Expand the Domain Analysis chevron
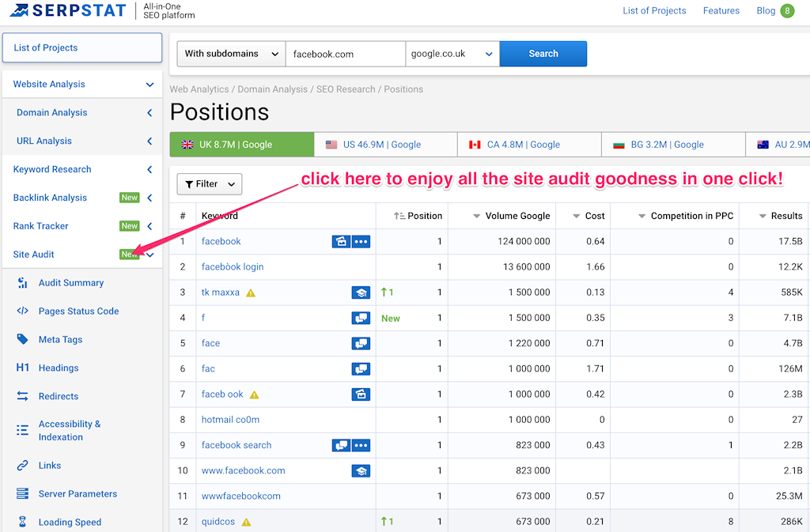 coord(150,112)
